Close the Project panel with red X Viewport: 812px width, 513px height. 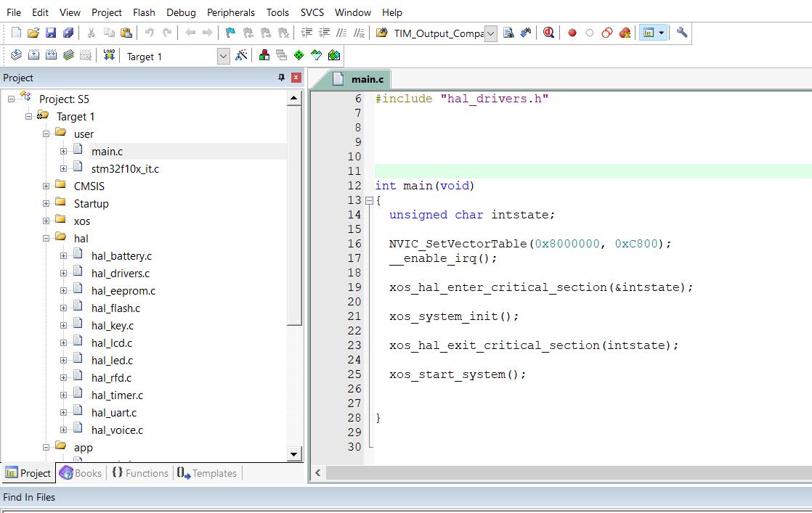coord(296,78)
